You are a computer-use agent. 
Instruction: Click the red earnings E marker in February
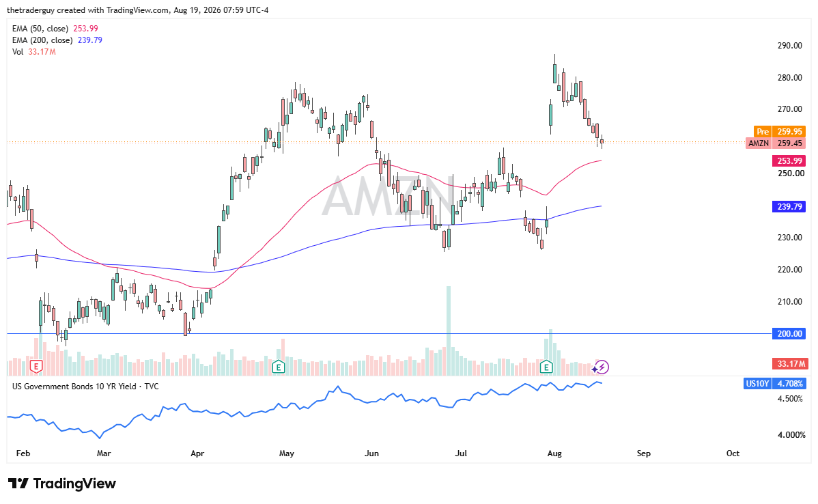(36, 367)
